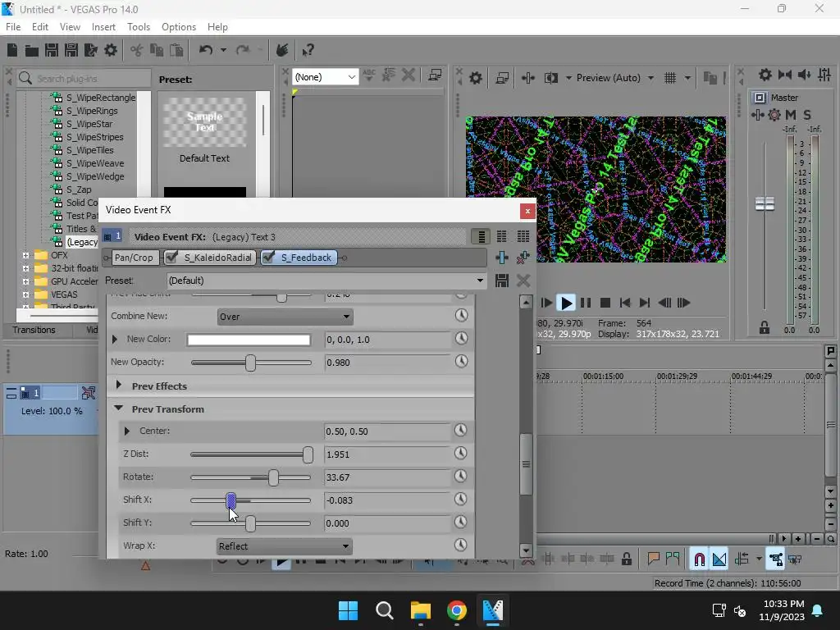Open the Edit menu

coord(39,27)
